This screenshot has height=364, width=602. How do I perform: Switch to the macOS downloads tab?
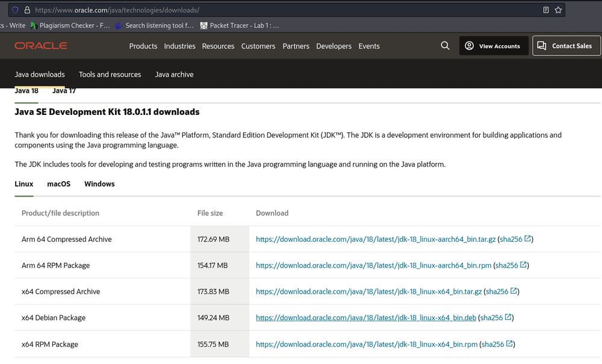(59, 184)
